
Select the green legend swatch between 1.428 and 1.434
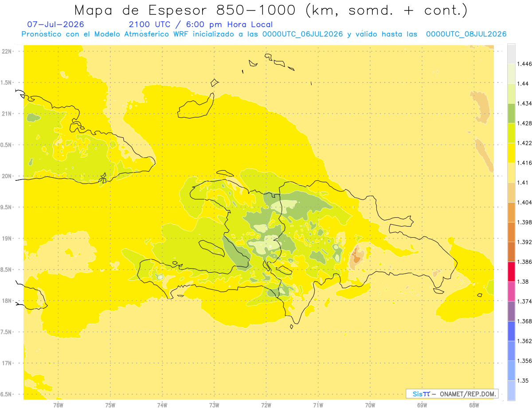point(511,113)
